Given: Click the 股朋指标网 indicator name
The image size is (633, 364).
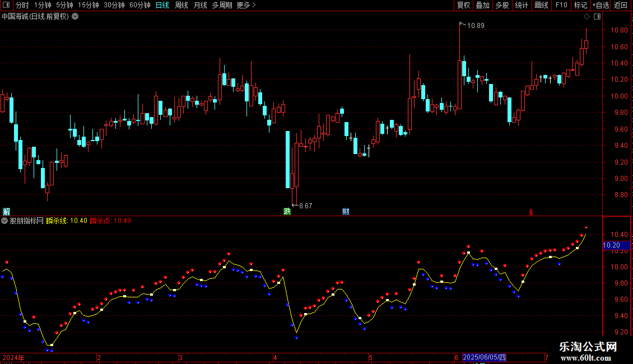Looking at the screenshot, I should 27,221.
